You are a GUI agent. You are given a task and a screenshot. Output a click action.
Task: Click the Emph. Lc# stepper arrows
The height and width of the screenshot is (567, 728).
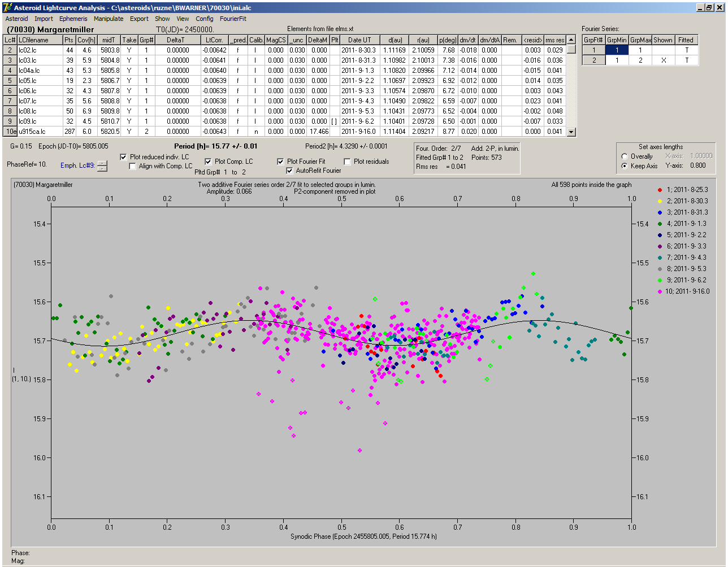point(102,165)
